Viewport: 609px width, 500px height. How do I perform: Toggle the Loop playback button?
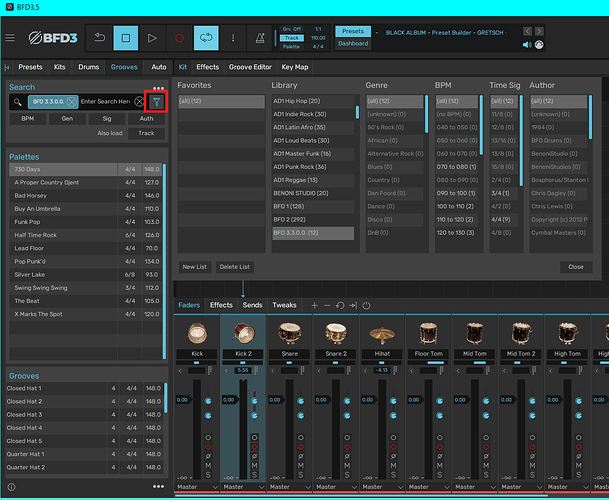tap(206, 38)
